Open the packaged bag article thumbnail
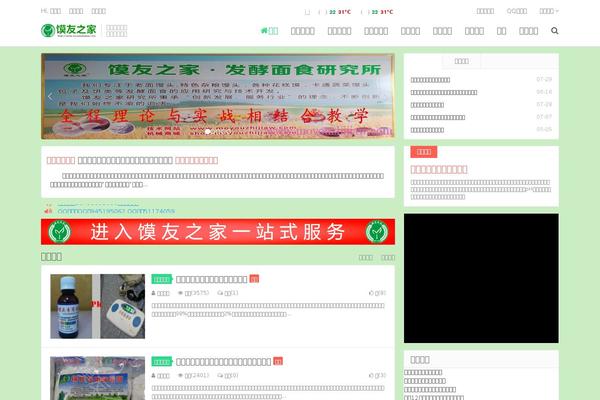This screenshot has height=400, width=600. click(x=98, y=378)
